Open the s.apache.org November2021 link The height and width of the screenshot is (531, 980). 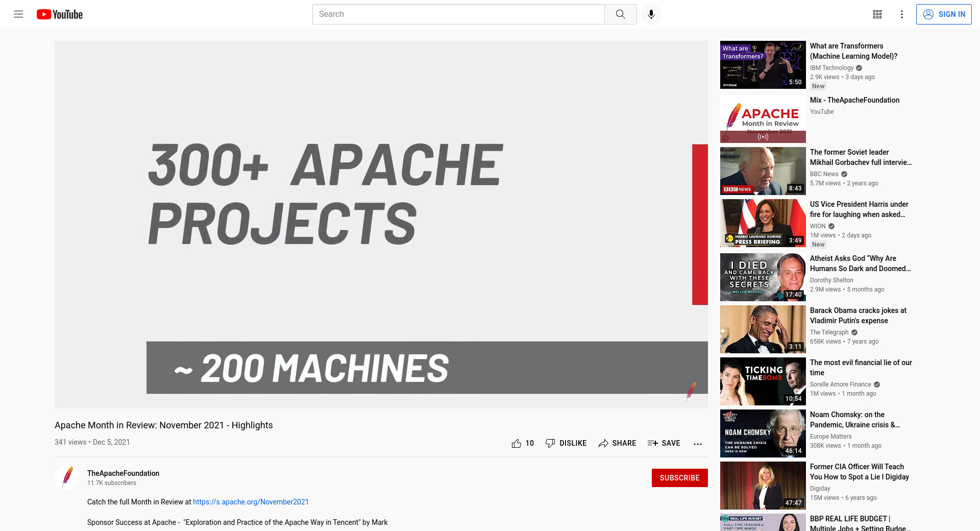pyautogui.click(x=251, y=502)
